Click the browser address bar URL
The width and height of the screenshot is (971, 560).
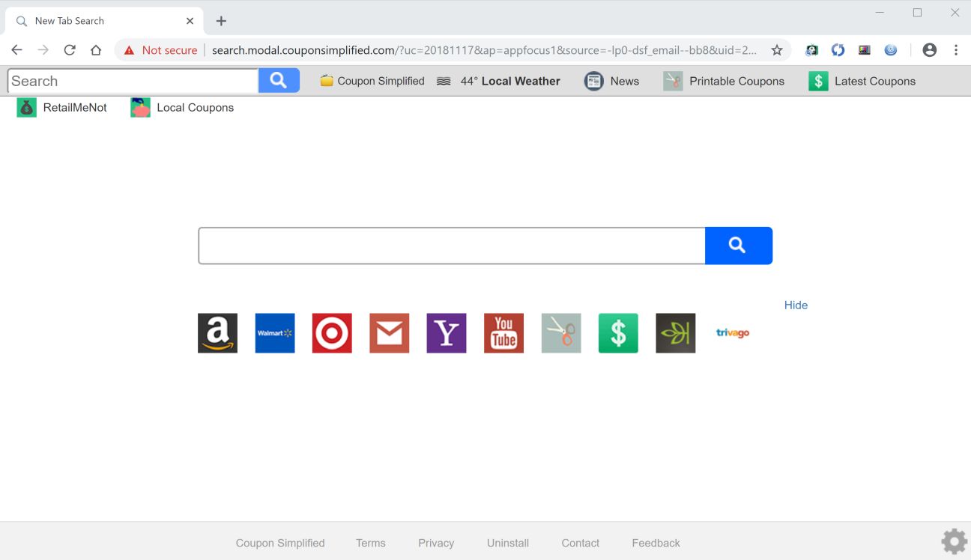coord(484,50)
